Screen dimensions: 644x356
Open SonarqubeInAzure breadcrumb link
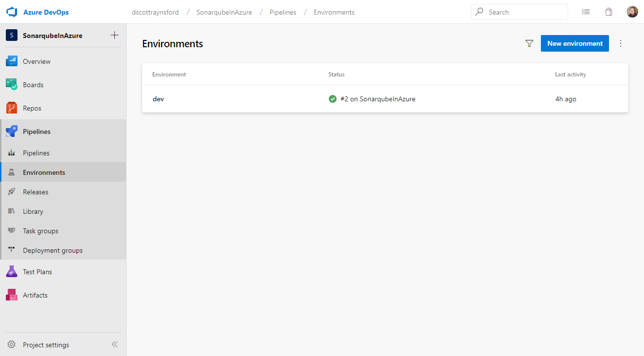pyautogui.click(x=224, y=12)
